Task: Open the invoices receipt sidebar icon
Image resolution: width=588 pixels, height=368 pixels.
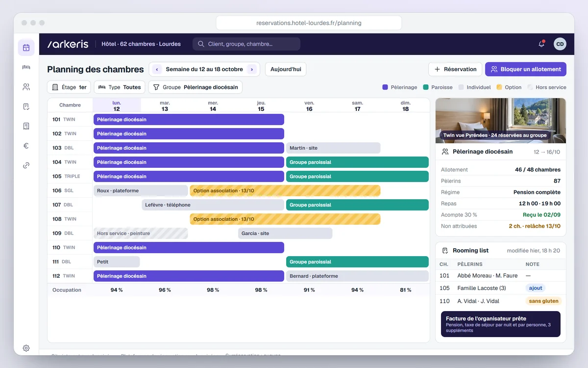Action: pyautogui.click(x=26, y=126)
